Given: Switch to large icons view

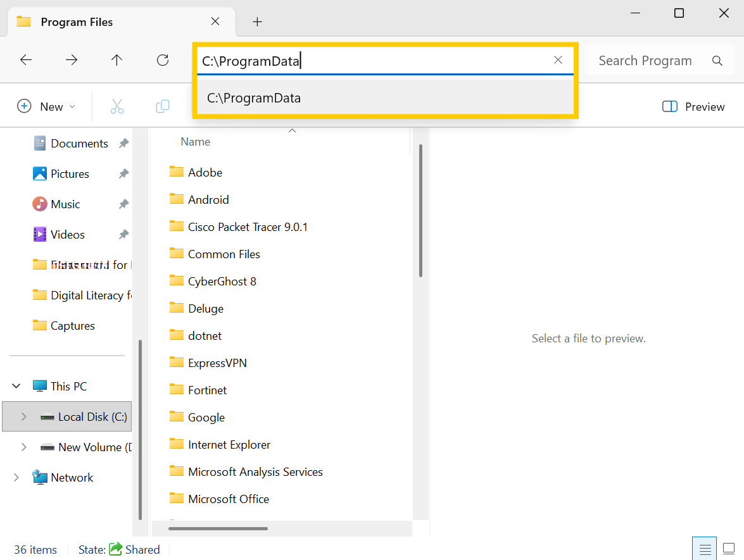Looking at the screenshot, I should click(728, 549).
